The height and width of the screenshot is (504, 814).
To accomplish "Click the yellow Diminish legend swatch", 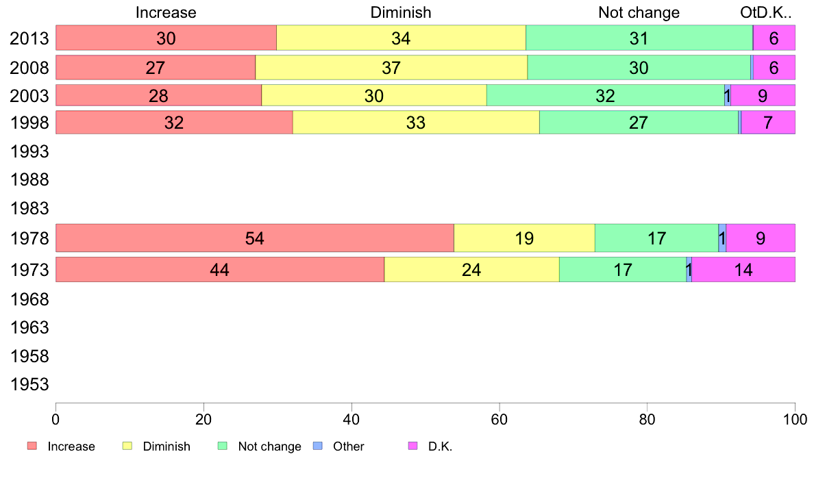I will click(x=127, y=446).
